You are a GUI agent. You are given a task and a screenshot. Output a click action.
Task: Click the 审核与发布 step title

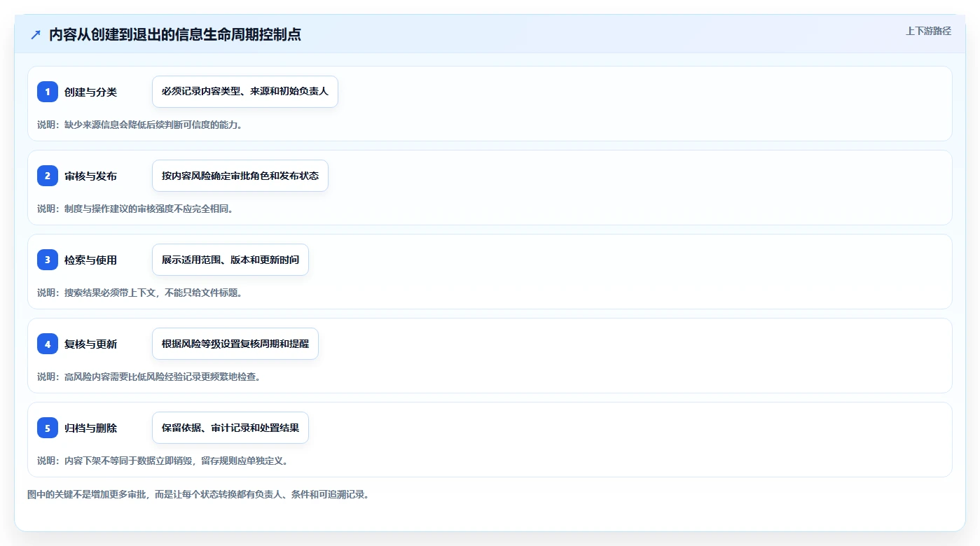[x=90, y=176]
